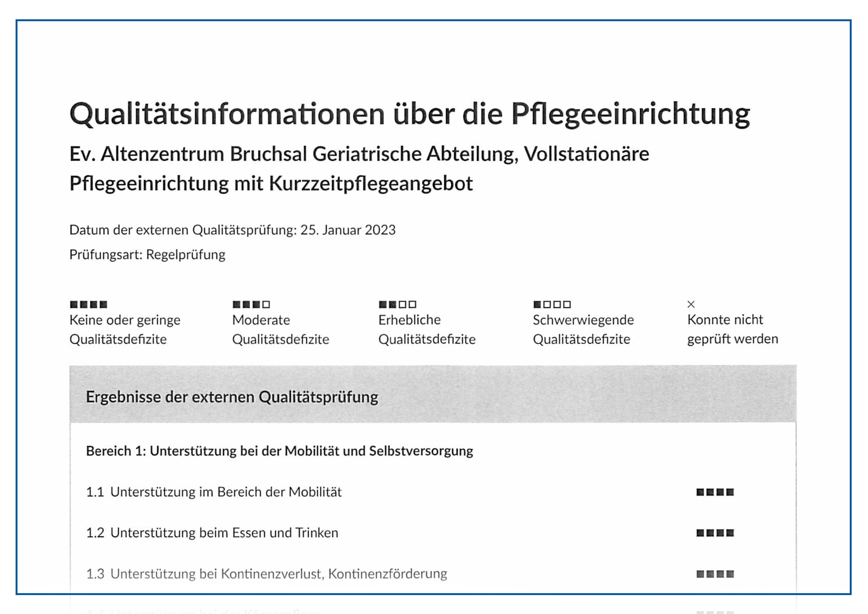Click the rating squares for row 1.2

coord(715,533)
